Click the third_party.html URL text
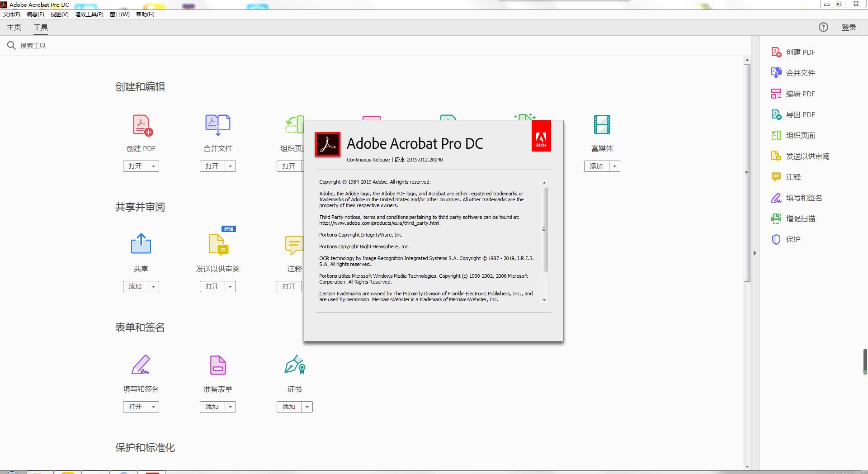This screenshot has width=868, height=474. 380,223
